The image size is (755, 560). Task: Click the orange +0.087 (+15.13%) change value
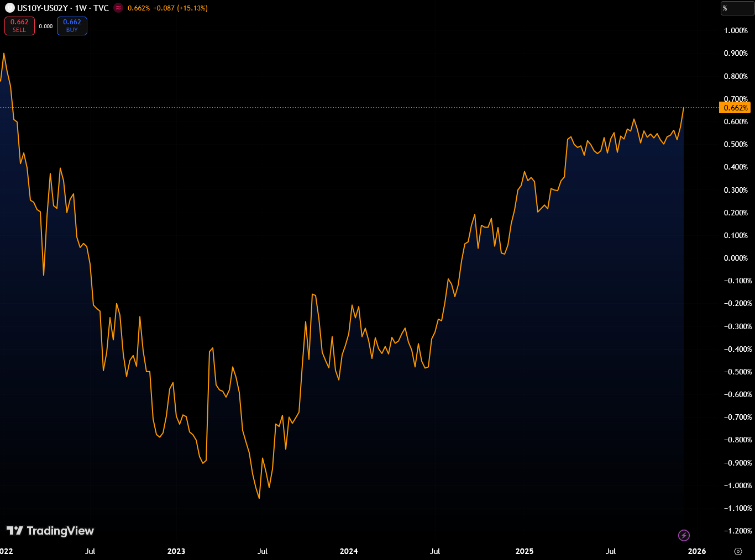(180, 8)
